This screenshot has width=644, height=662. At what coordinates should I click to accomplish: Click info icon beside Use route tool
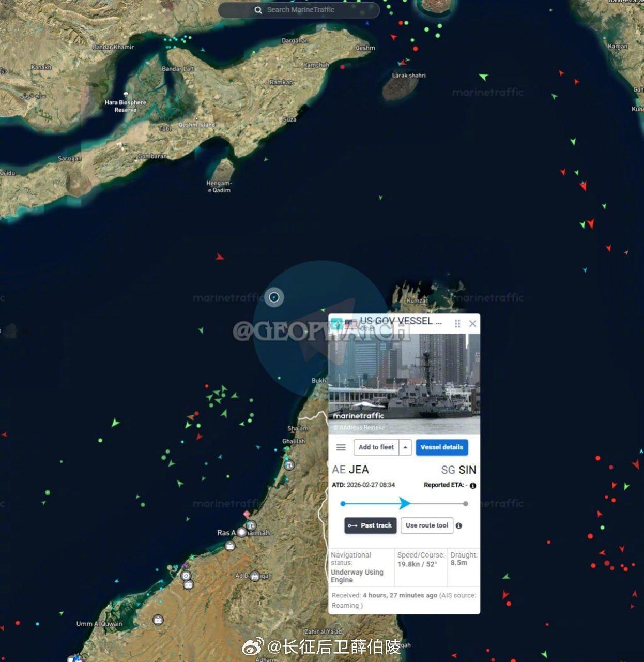[459, 525]
